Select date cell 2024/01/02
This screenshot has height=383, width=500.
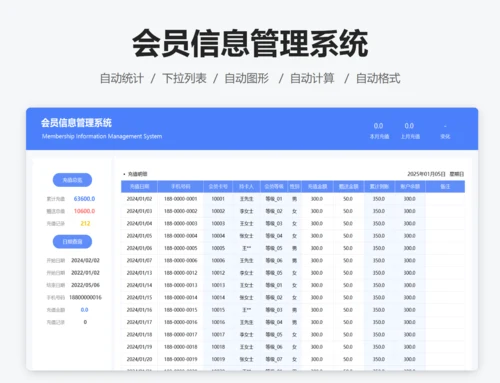coord(139,199)
